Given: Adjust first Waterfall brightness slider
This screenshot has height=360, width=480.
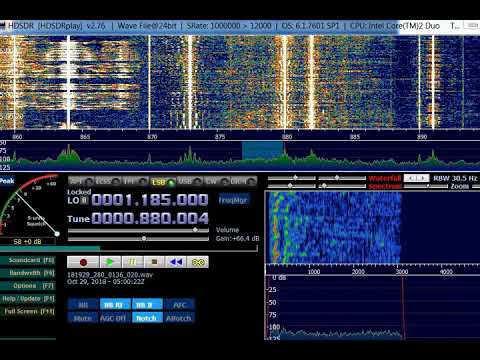Looking at the screenshot, I should (292, 178).
